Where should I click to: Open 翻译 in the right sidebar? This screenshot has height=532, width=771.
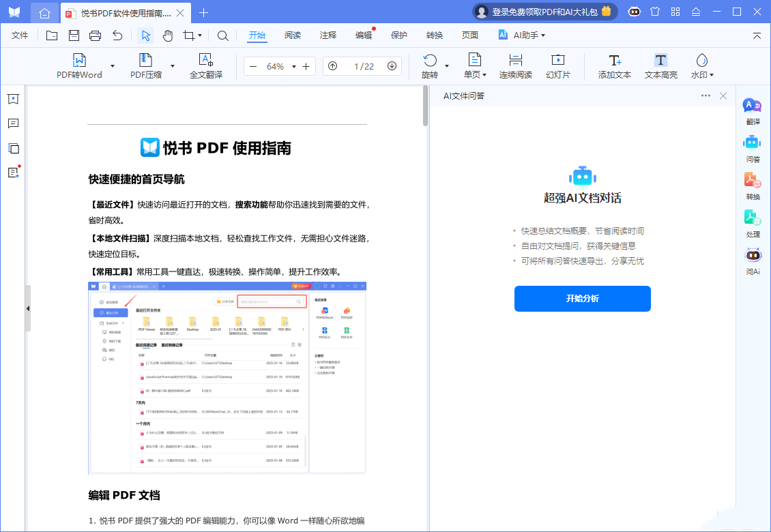coord(753,112)
